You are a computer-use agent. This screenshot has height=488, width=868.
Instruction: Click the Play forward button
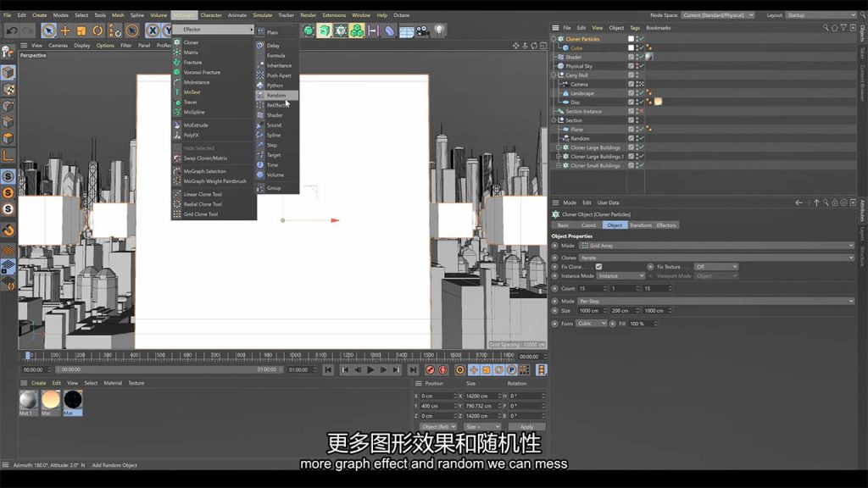click(x=371, y=369)
